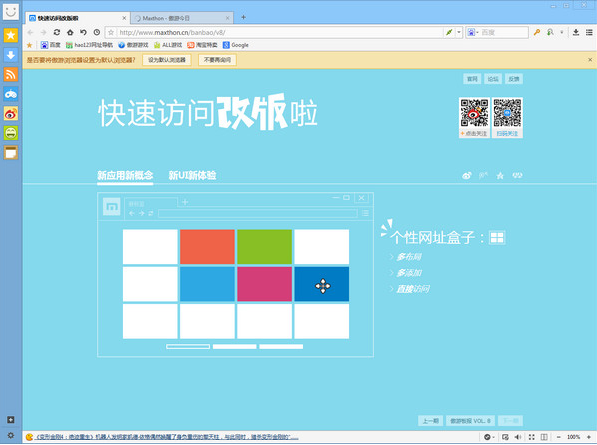Screen dimensions: 597x445
Task: Click the WeChat scan QR code thumbnail
Action: [x=507, y=117]
